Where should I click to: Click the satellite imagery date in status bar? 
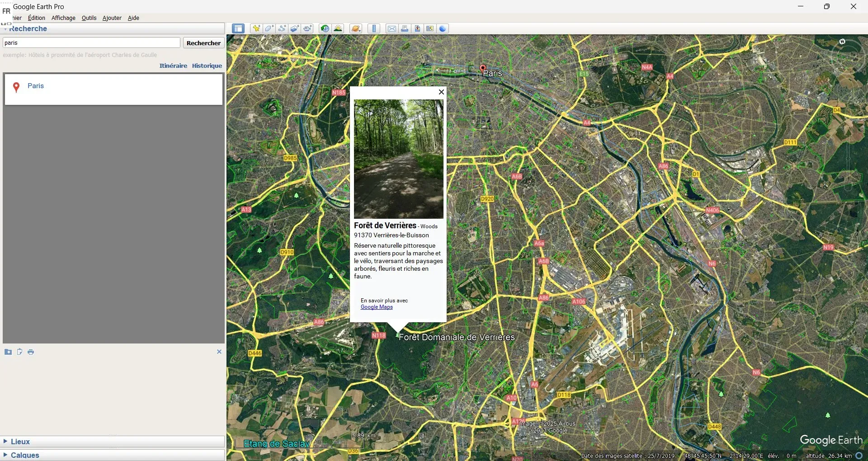(x=628, y=456)
